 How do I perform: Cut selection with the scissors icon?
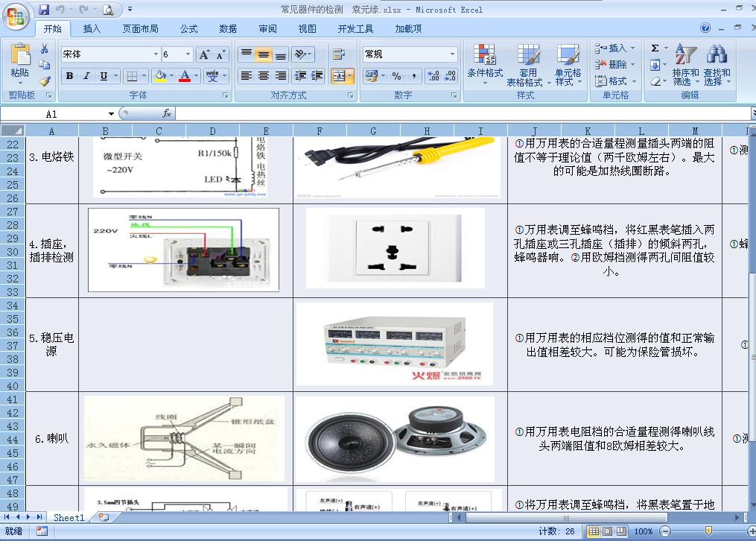click(45, 48)
